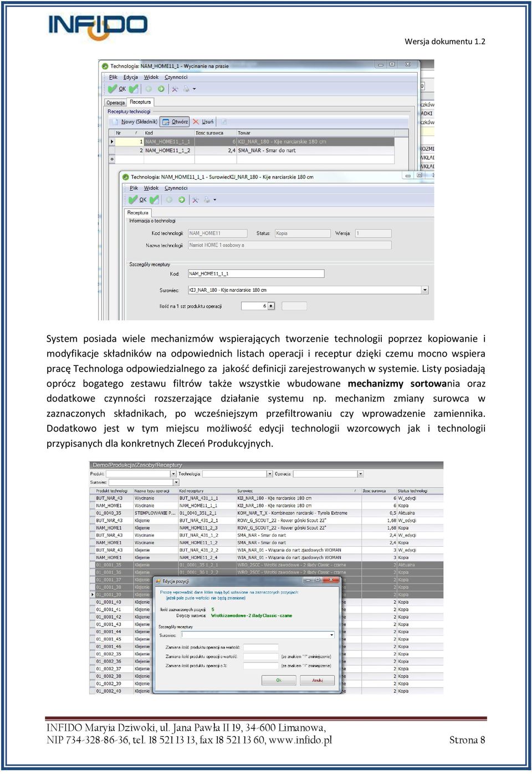Click printer icon in Surowiec KIJ_NAR_180 toolbar
Image resolution: width=532 pixels, height=774 pixels.
point(207,200)
